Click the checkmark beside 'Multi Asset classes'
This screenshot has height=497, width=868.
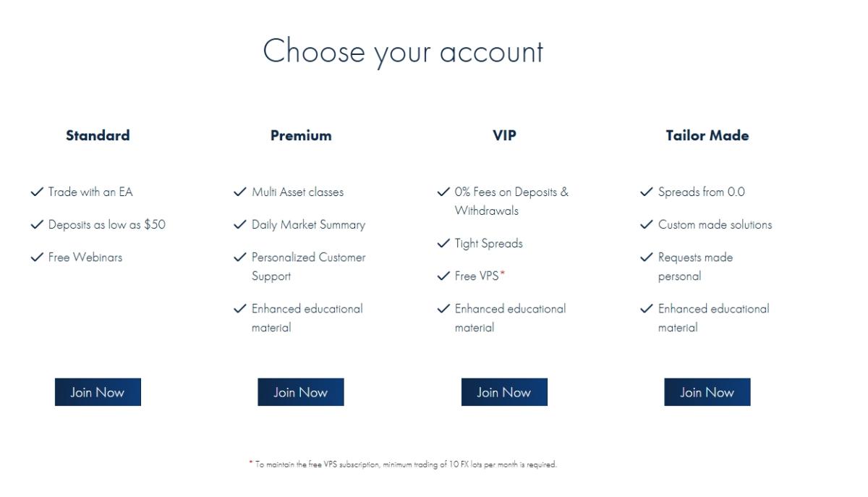(x=239, y=192)
